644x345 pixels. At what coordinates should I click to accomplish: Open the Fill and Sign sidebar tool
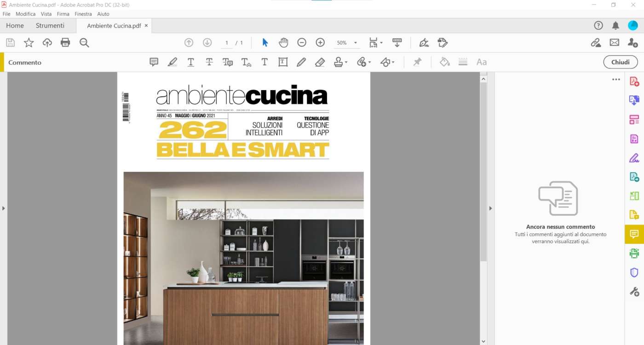(x=634, y=158)
